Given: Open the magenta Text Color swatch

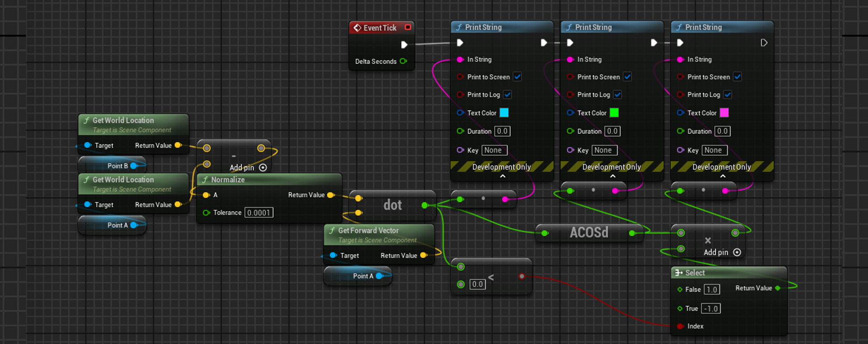Looking at the screenshot, I should pos(724,113).
